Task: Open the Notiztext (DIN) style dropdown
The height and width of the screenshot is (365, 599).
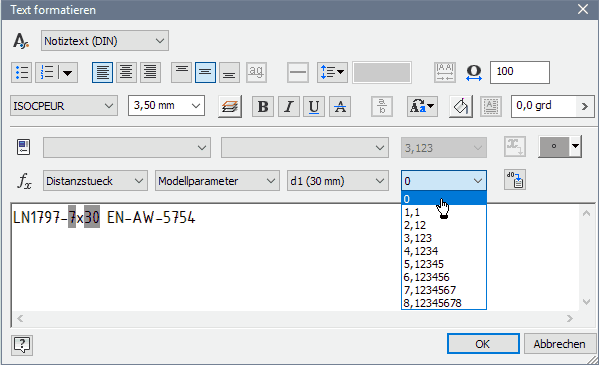Action: (105, 41)
